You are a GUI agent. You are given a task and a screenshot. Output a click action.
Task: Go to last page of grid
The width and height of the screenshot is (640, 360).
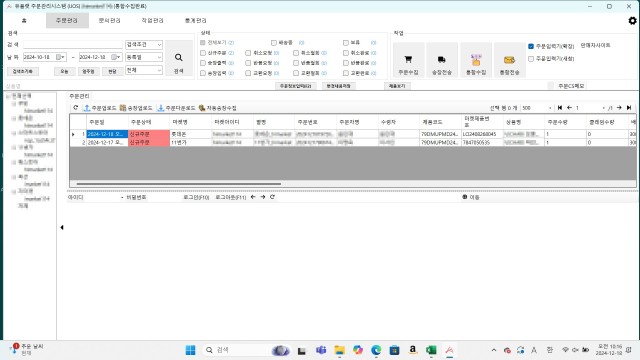[629, 108]
